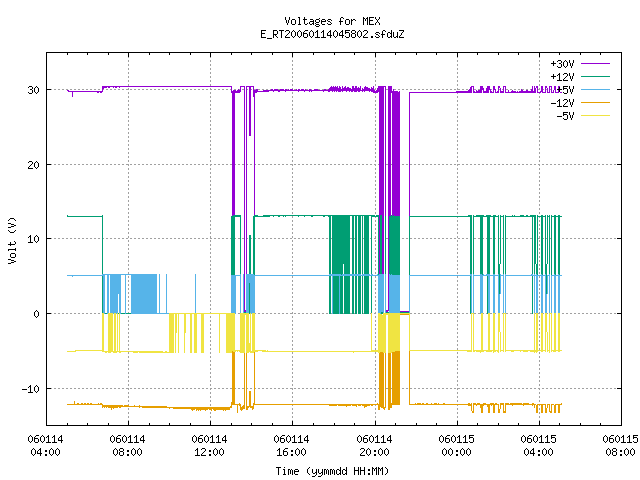Click the x-axis tick 060114 12:00
Image resolution: width=640 pixels, height=480 pixels.
coord(209,446)
